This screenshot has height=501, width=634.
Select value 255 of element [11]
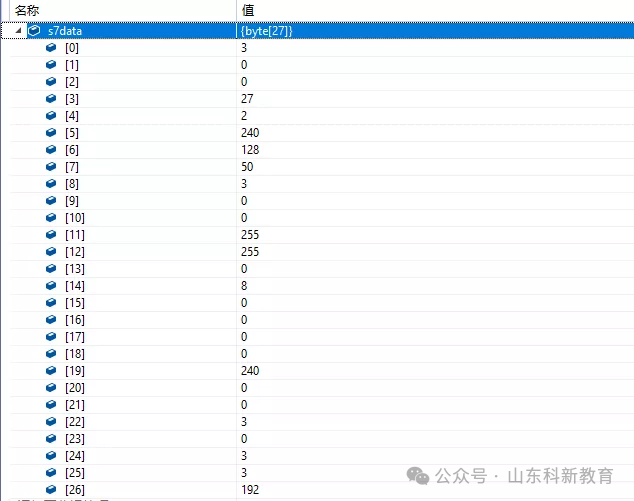pos(250,235)
